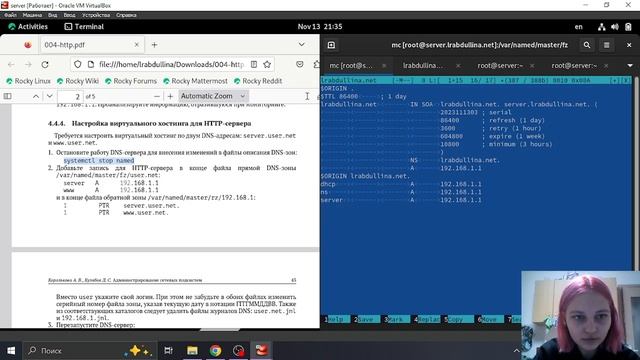Image resolution: width=640 pixels, height=360 pixels.
Task: Select third root@server:~ terminal tab
Action: point(500,65)
